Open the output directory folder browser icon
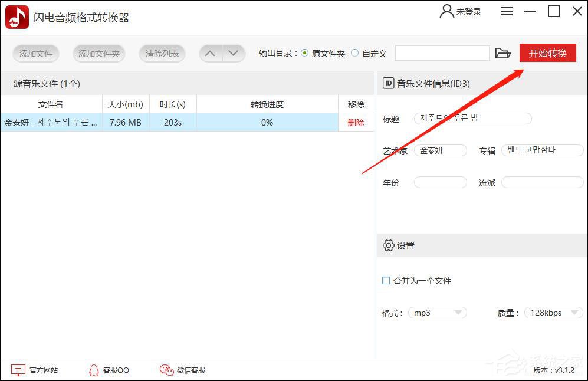588x381 pixels. [502, 53]
